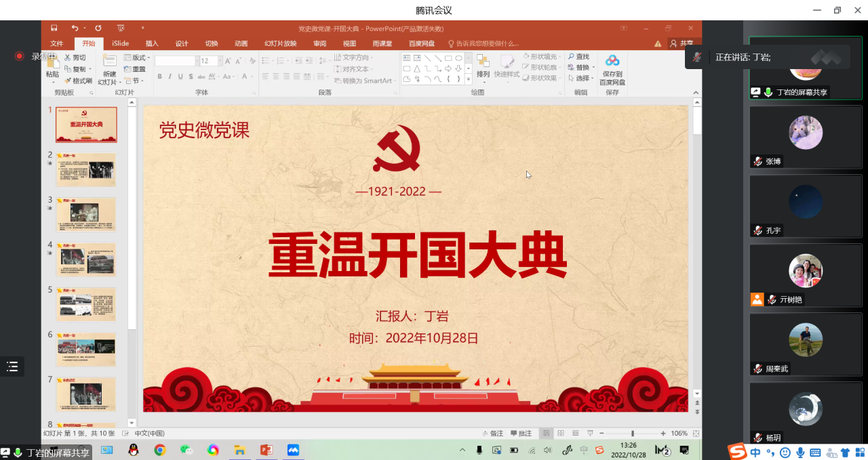Select slide 3 thumbnail in the panel

point(85,214)
